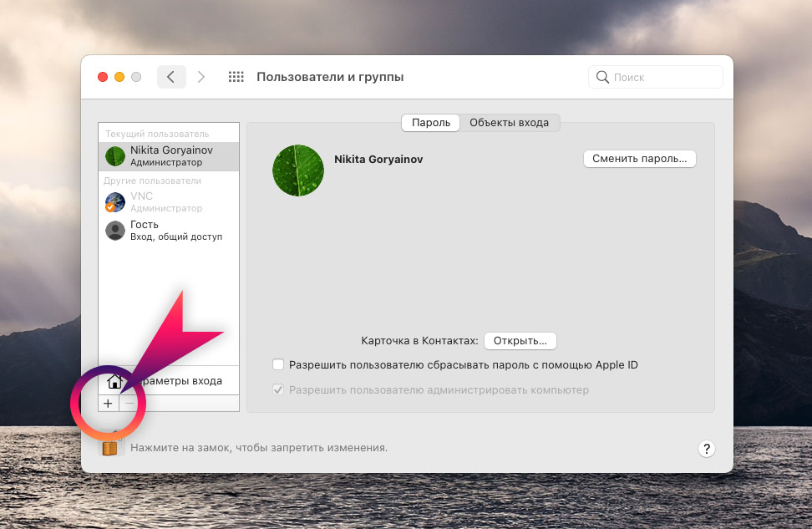The width and height of the screenshot is (812, 529).
Task: Open help with the question mark button
Action: pos(707,449)
